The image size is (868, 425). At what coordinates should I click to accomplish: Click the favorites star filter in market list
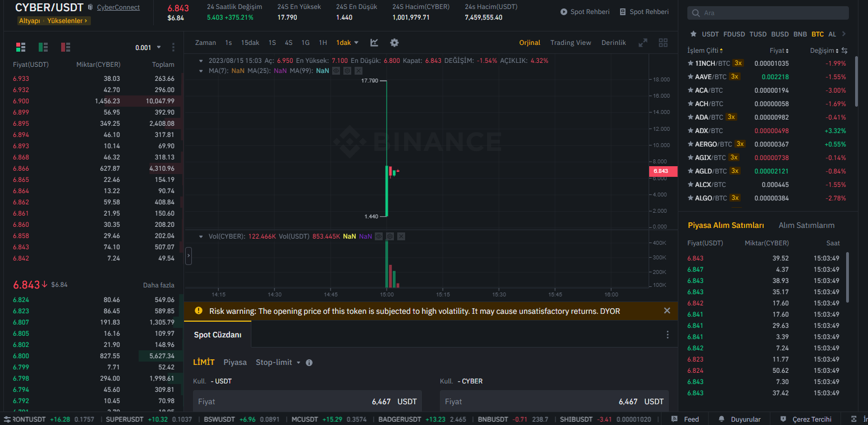pyautogui.click(x=694, y=34)
